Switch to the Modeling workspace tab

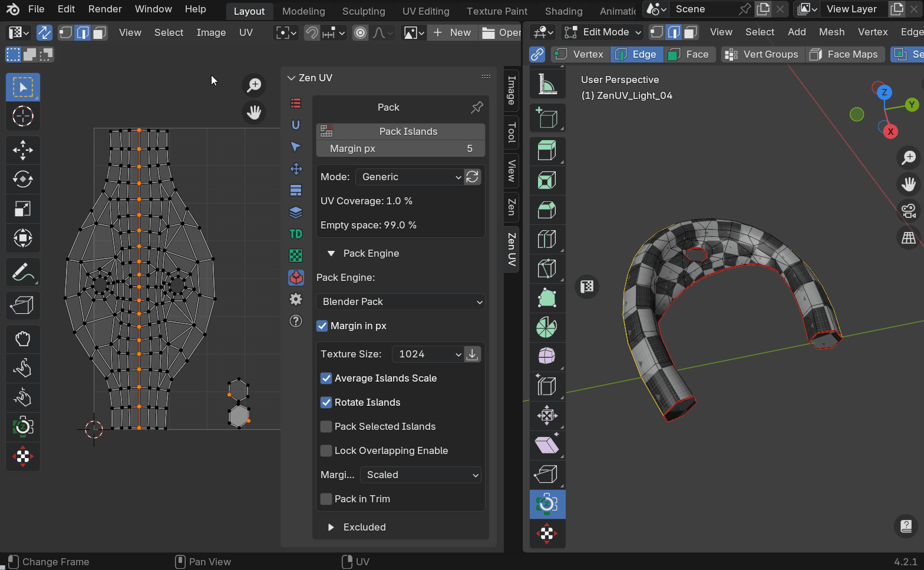(x=303, y=11)
